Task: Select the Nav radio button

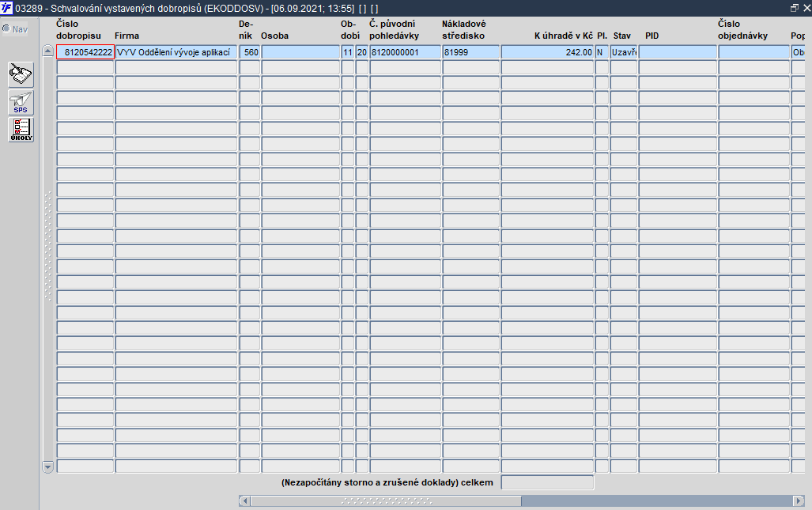Action: pos(6,29)
